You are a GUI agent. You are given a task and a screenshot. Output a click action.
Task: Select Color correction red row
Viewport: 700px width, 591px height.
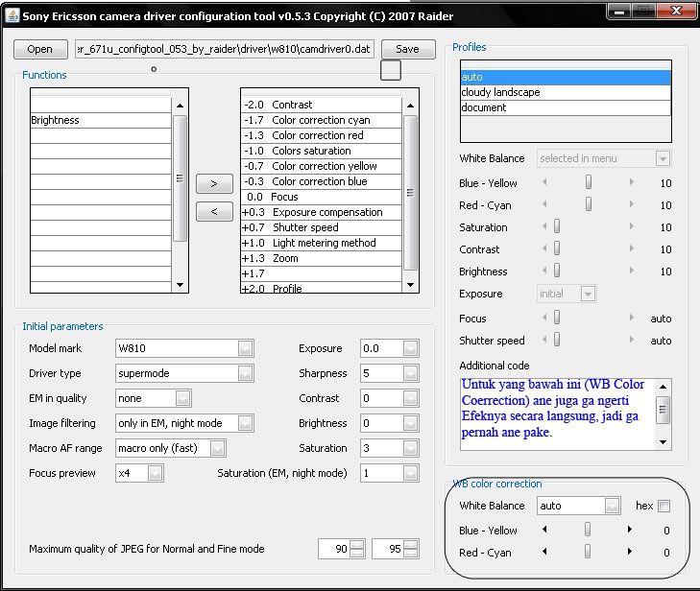tap(321, 135)
